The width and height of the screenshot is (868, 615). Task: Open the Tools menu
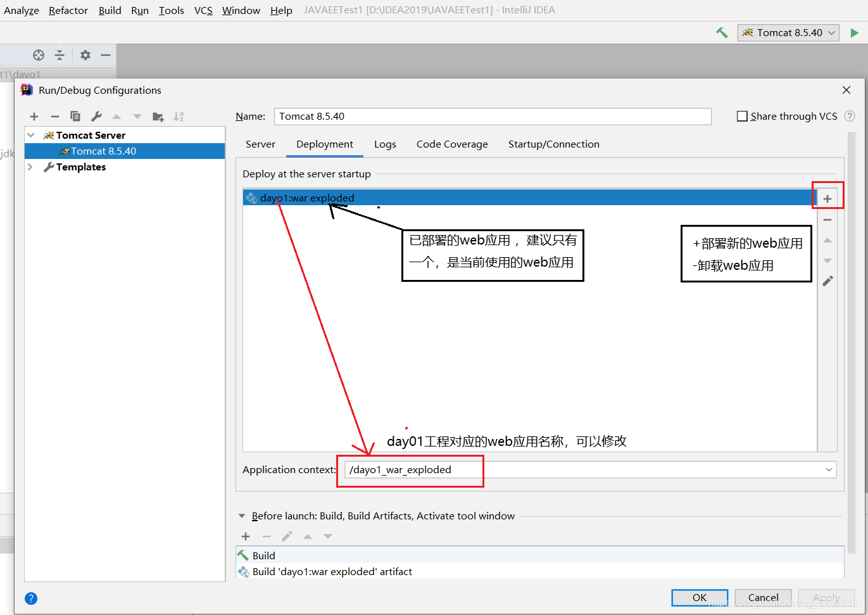[172, 10]
